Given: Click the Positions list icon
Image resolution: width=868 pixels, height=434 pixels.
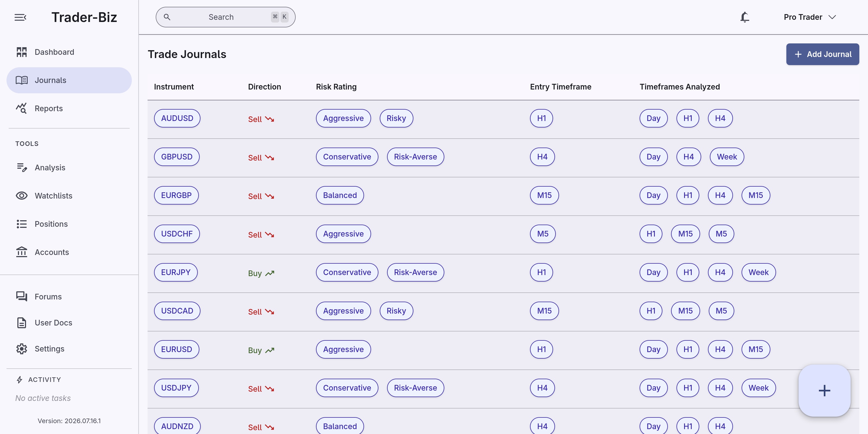Looking at the screenshot, I should pos(22,224).
